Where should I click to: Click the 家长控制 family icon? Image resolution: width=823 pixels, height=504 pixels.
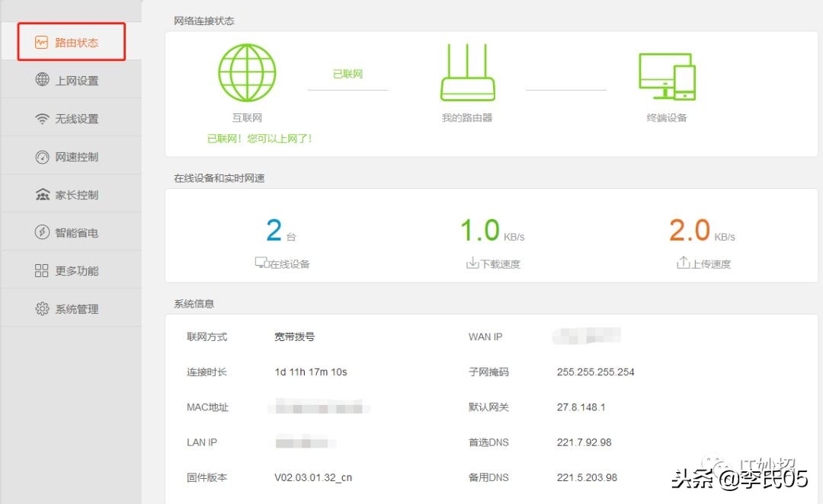[x=41, y=193]
